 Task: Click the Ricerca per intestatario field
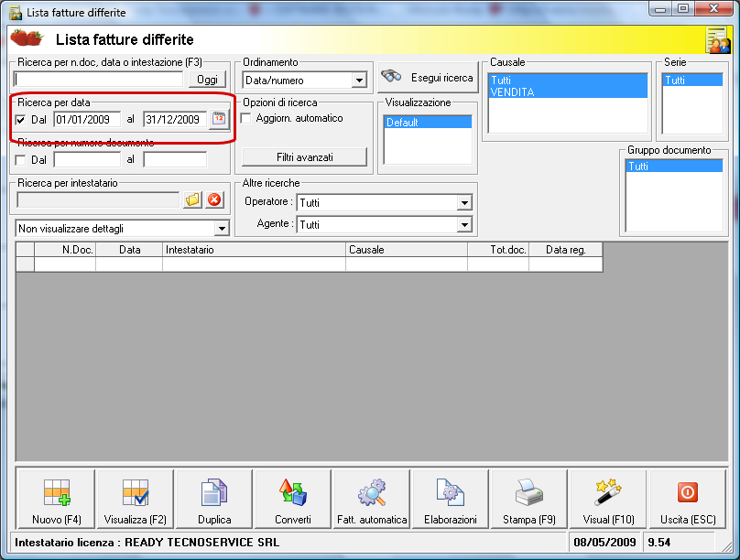98,199
